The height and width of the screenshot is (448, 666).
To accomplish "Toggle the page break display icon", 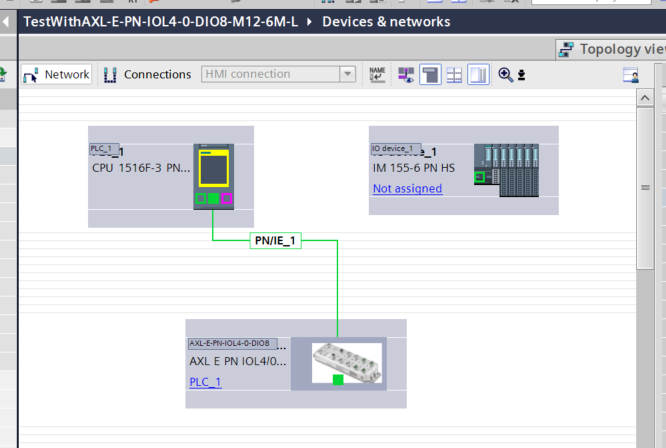I will [430, 74].
